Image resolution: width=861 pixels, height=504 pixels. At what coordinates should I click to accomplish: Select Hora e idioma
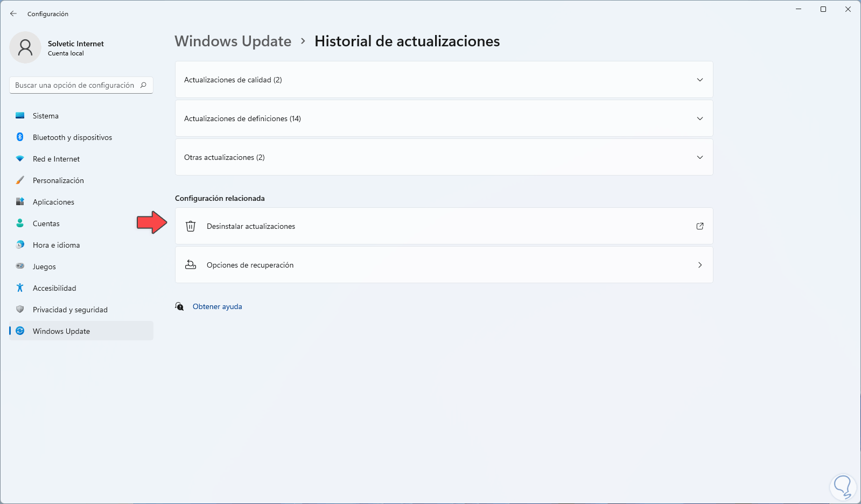tap(81, 245)
